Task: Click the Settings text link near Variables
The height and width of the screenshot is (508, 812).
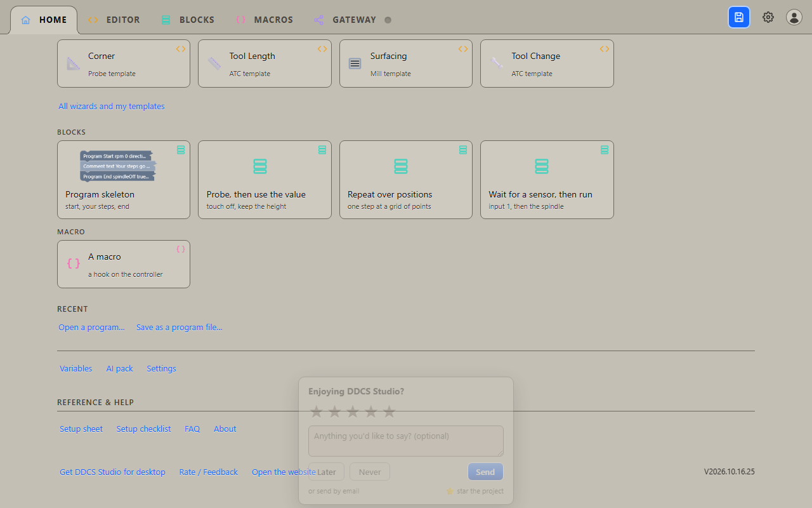Action: [162, 368]
